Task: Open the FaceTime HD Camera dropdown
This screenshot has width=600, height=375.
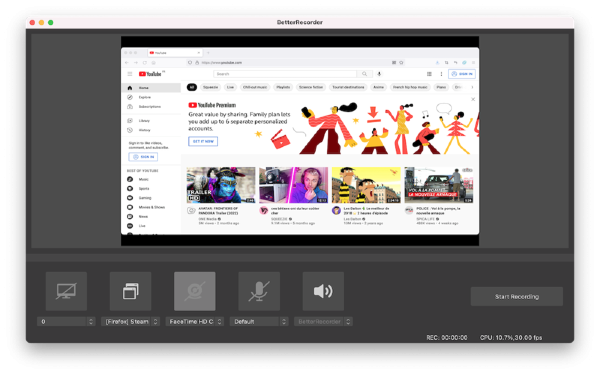Action: click(194, 321)
